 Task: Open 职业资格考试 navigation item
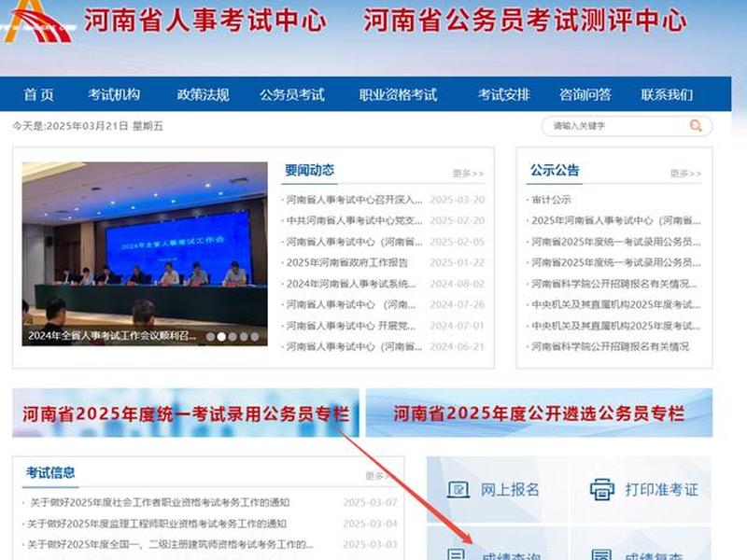point(399,95)
